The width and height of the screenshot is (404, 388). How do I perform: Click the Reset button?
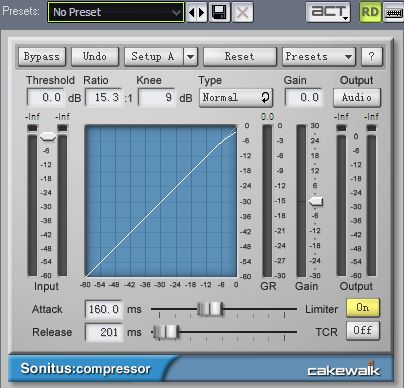point(240,56)
